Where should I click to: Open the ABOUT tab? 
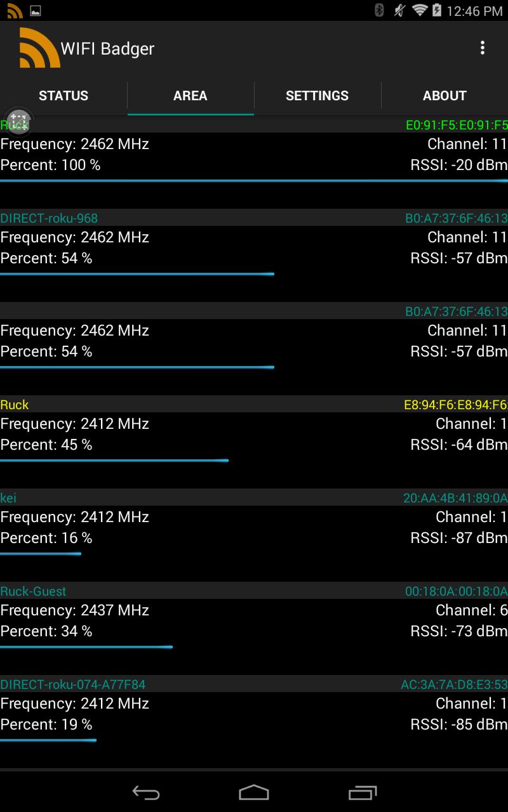[x=444, y=96]
